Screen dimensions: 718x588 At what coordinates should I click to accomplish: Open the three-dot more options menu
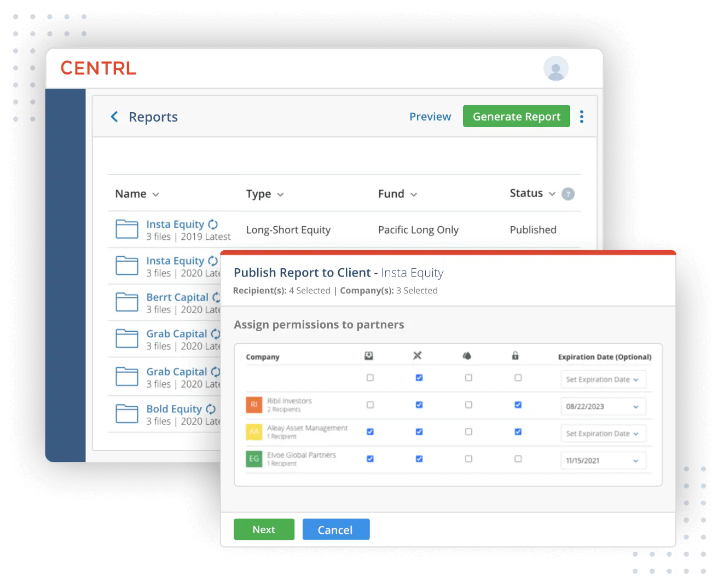[581, 117]
